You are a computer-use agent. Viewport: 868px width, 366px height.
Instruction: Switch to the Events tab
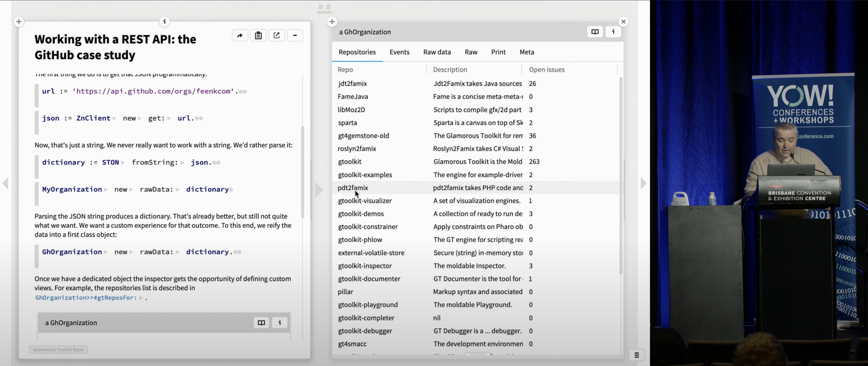[x=399, y=52]
